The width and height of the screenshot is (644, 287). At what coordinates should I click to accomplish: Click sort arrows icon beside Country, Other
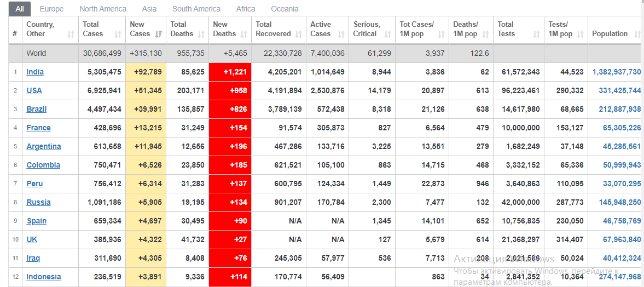(x=71, y=35)
